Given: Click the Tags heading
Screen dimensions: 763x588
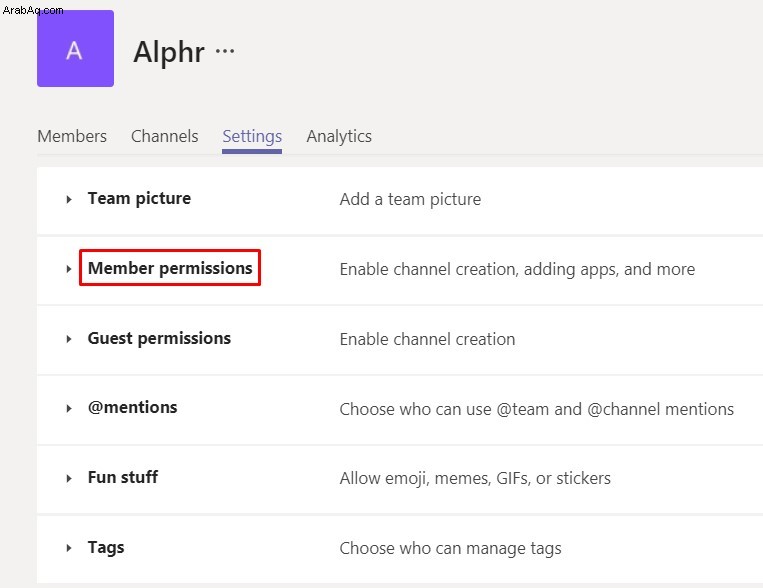Looking at the screenshot, I should (x=106, y=548).
